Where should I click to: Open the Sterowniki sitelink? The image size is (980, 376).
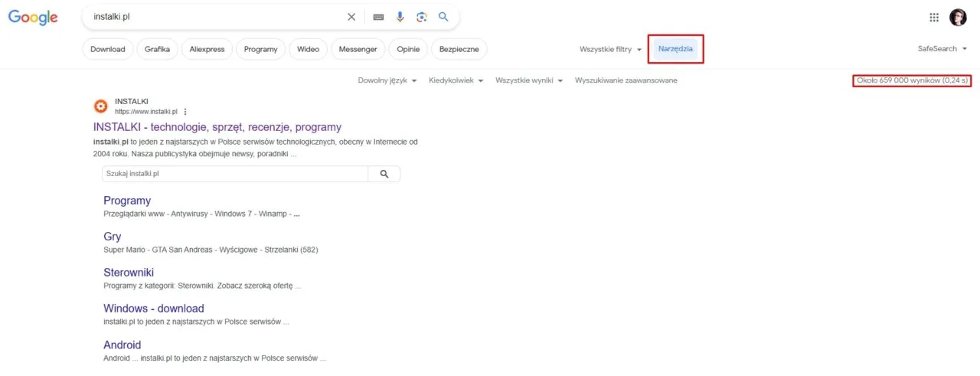[129, 273]
